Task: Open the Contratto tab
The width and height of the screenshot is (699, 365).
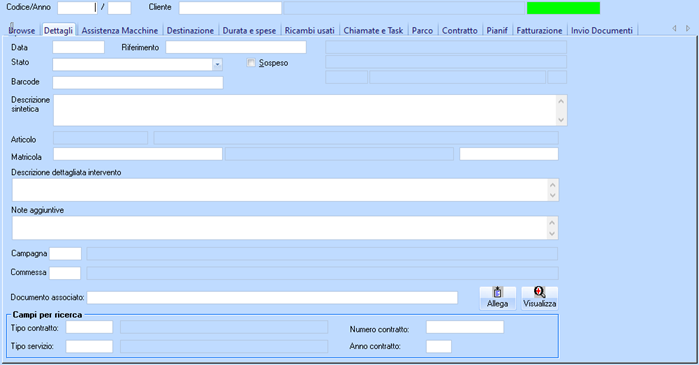Action: tap(460, 30)
